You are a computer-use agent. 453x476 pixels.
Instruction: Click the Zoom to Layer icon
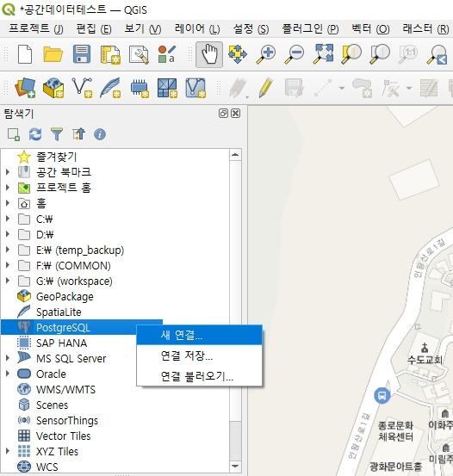(x=380, y=54)
